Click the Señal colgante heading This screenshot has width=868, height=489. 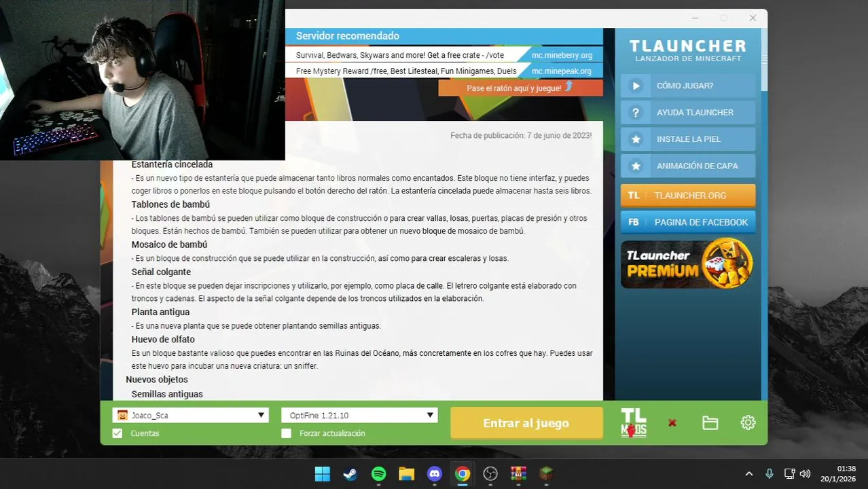(x=161, y=272)
